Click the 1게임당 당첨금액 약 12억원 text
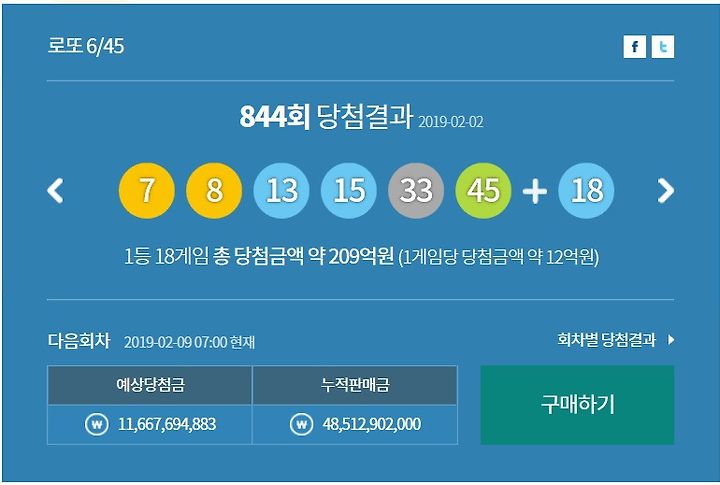The image size is (720, 485). (499, 257)
